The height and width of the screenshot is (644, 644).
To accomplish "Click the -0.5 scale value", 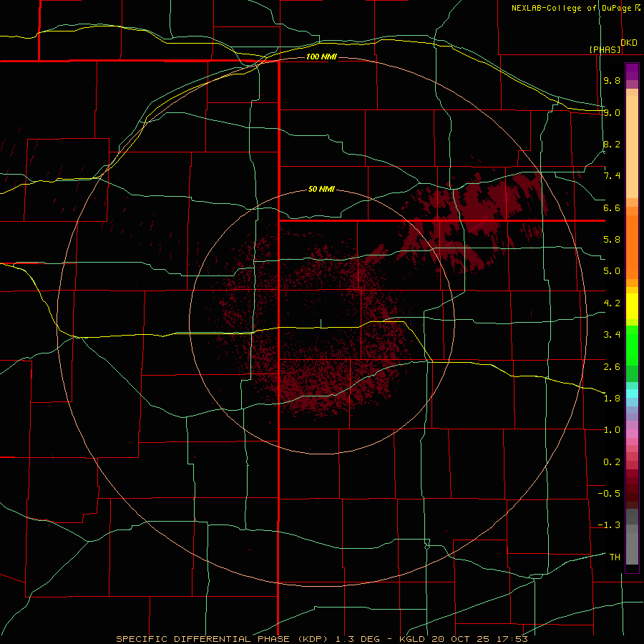I will (609, 494).
